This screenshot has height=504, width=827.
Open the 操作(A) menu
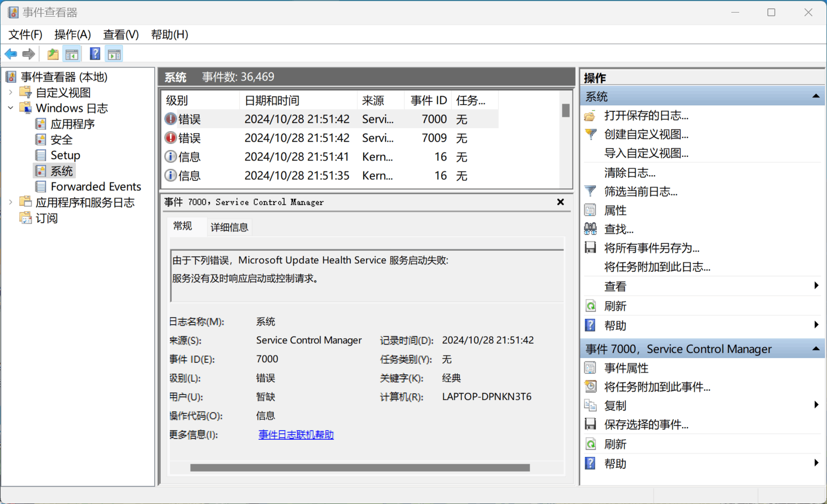pyautogui.click(x=73, y=35)
